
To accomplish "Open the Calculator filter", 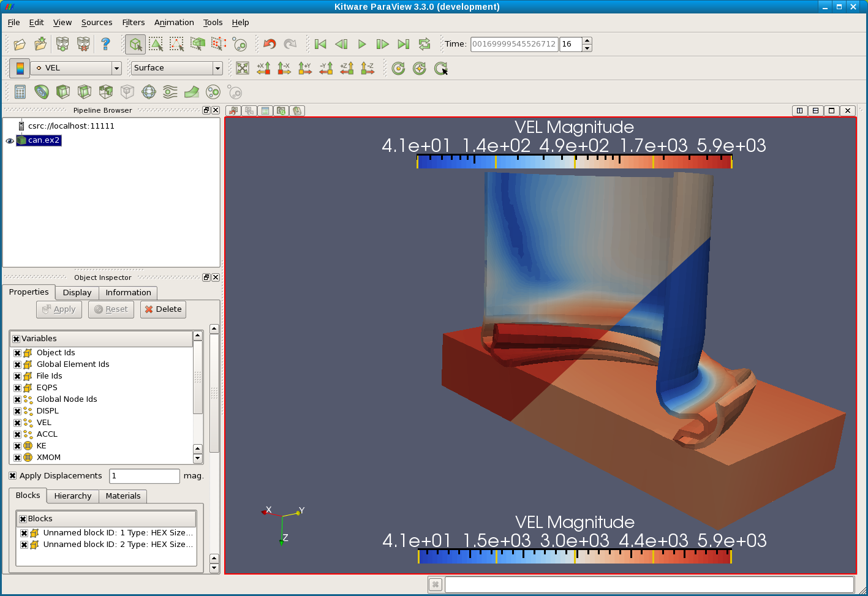I will (20, 92).
